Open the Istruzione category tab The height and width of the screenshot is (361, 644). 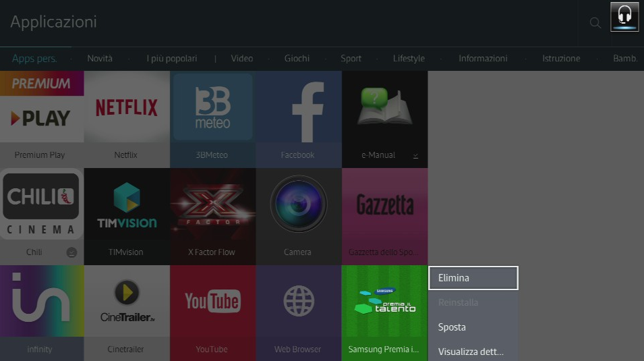click(x=561, y=59)
